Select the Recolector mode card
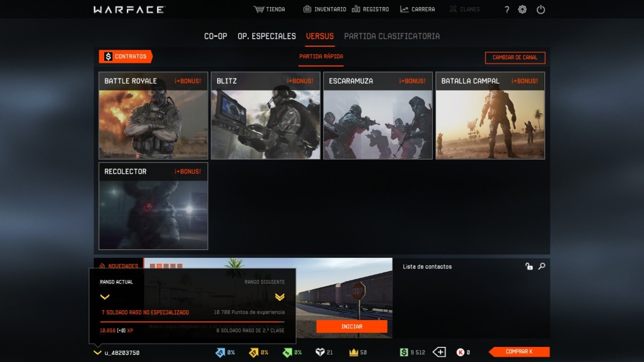This screenshot has width=644, height=362. click(x=153, y=206)
